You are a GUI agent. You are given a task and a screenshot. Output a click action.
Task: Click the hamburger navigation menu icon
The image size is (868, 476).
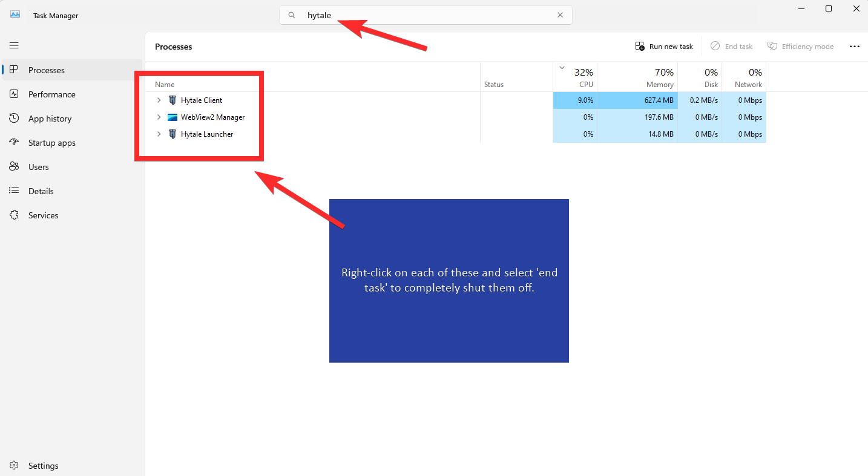14,45
